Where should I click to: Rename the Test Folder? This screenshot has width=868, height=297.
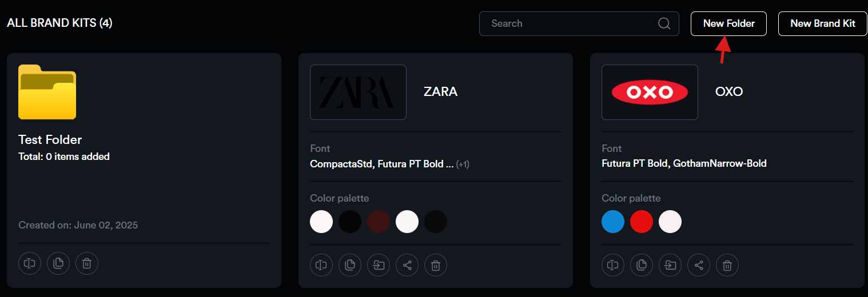tap(30, 263)
